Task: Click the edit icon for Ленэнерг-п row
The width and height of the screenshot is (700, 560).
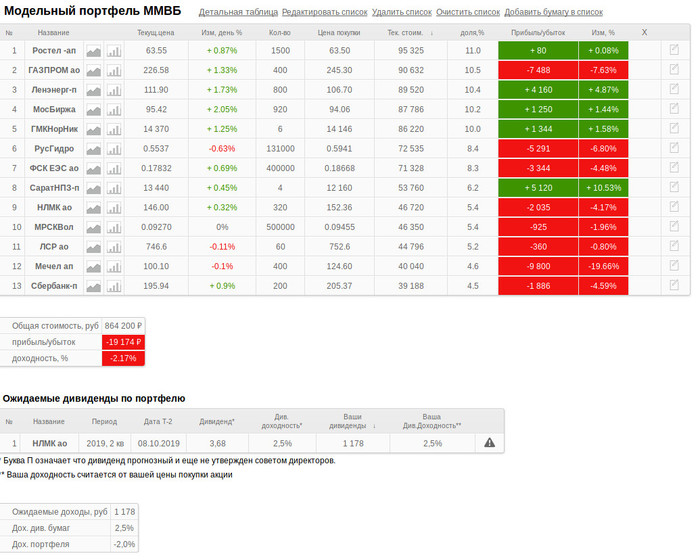Action: coord(674,89)
